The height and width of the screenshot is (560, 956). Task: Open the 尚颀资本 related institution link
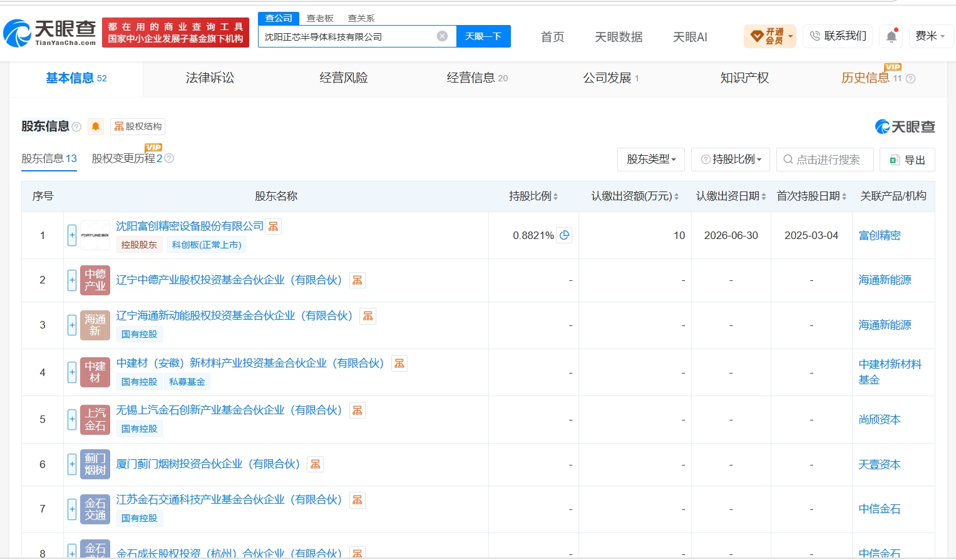tap(880, 419)
